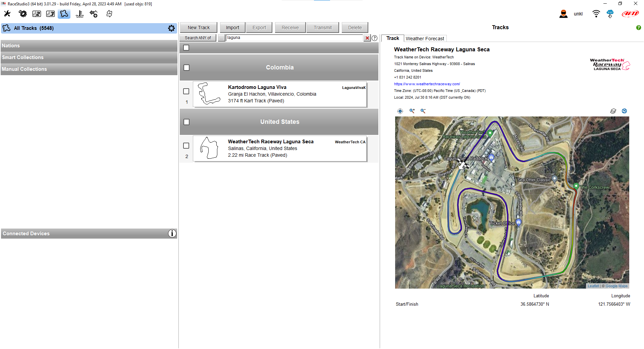644x349 pixels.
Task: Click the New Track button
Action: coord(199,28)
